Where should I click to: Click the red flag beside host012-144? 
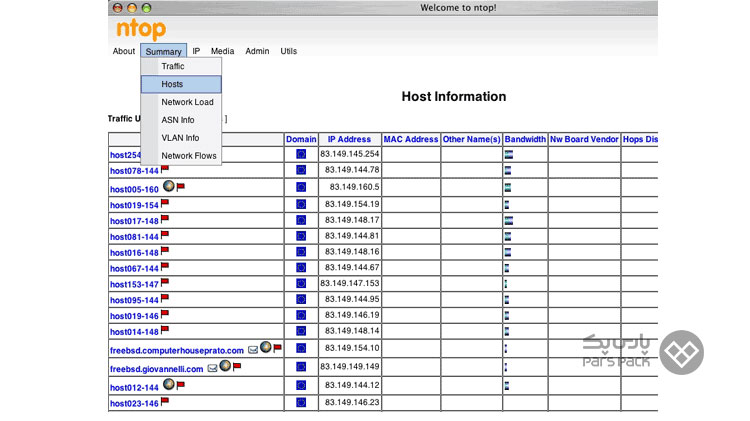[181, 385]
